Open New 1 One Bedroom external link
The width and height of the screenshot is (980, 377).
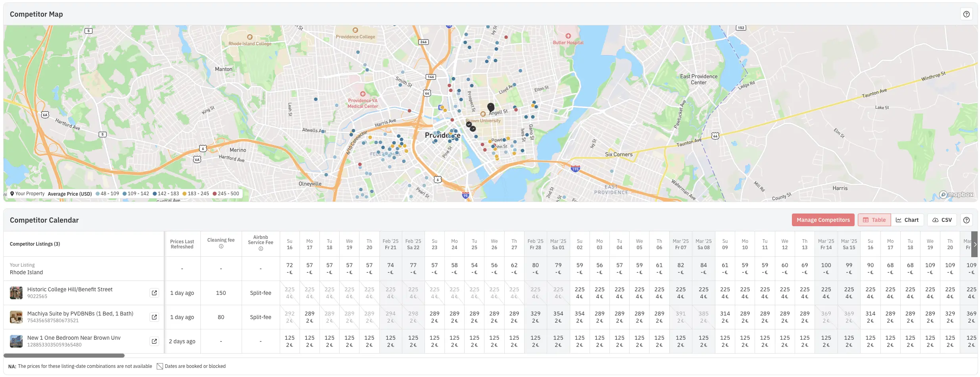tap(154, 341)
